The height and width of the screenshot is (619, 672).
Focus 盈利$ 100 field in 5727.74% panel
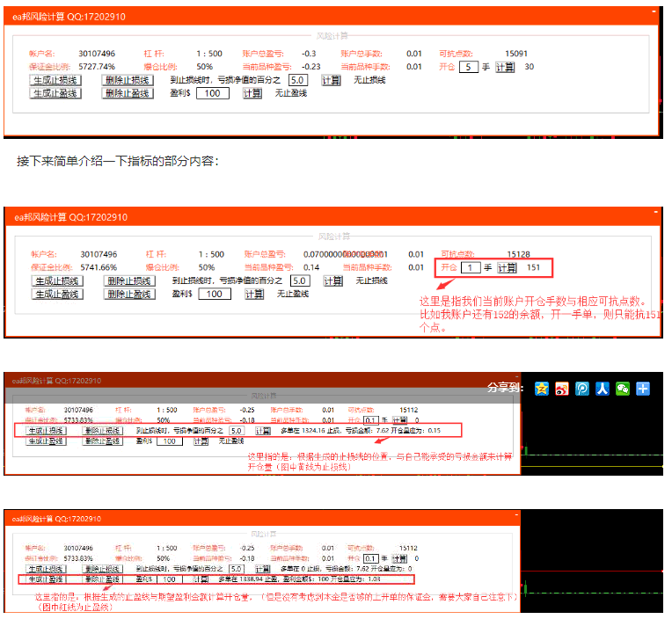(x=213, y=93)
